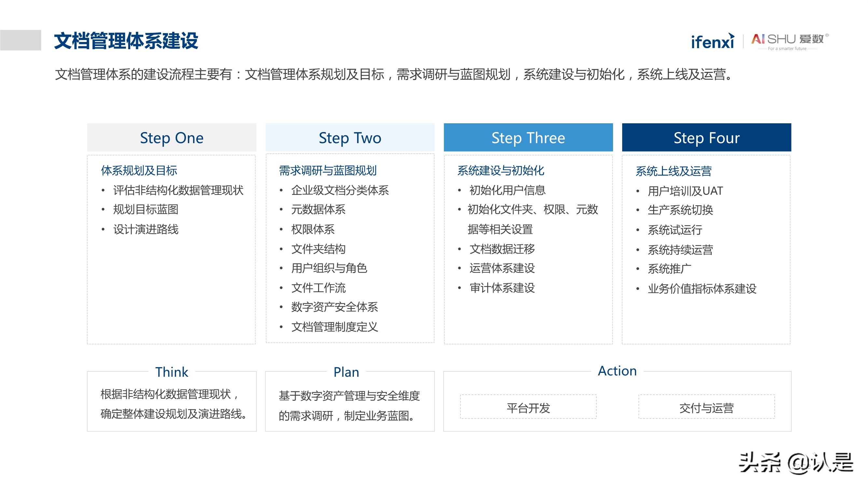Click the AISHU 爱数 logo
The image size is (868, 488).
tap(789, 41)
